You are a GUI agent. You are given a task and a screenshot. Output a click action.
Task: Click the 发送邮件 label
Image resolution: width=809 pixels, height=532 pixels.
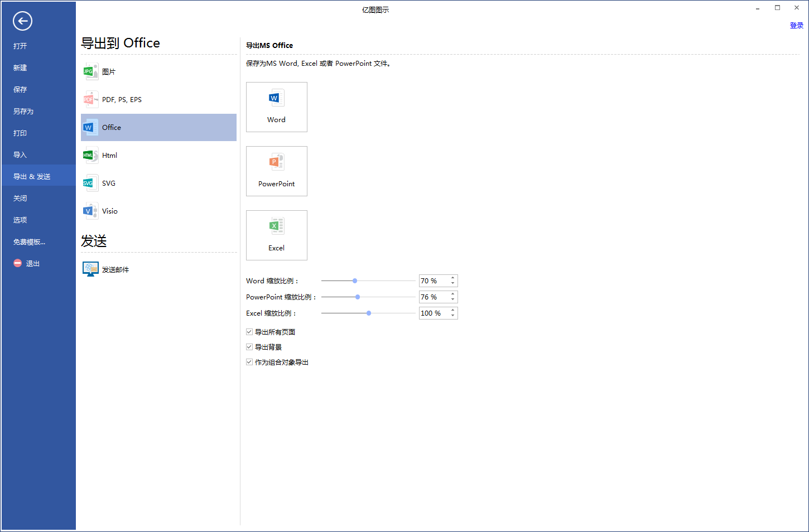115,270
